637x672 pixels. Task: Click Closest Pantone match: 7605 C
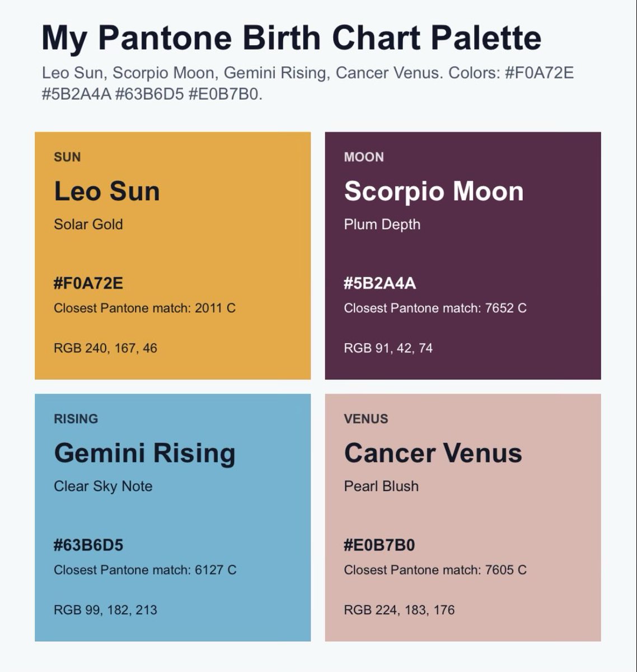coord(435,570)
